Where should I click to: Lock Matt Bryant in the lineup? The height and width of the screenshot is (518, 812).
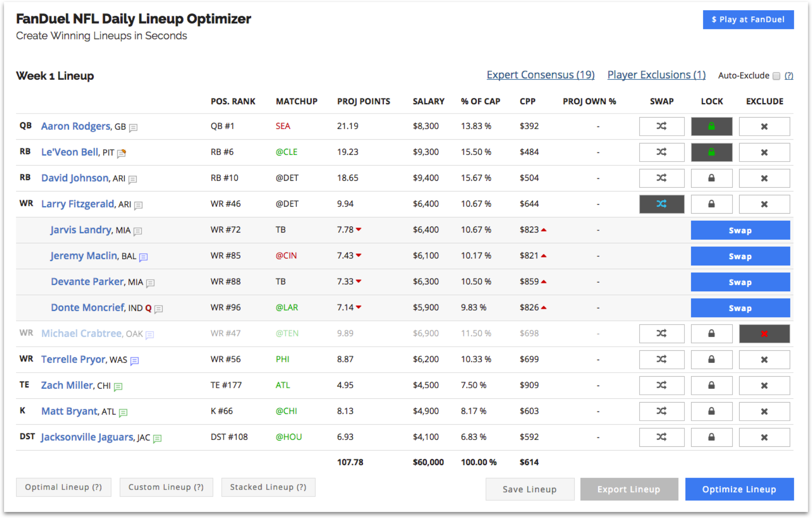click(x=711, y=411)
